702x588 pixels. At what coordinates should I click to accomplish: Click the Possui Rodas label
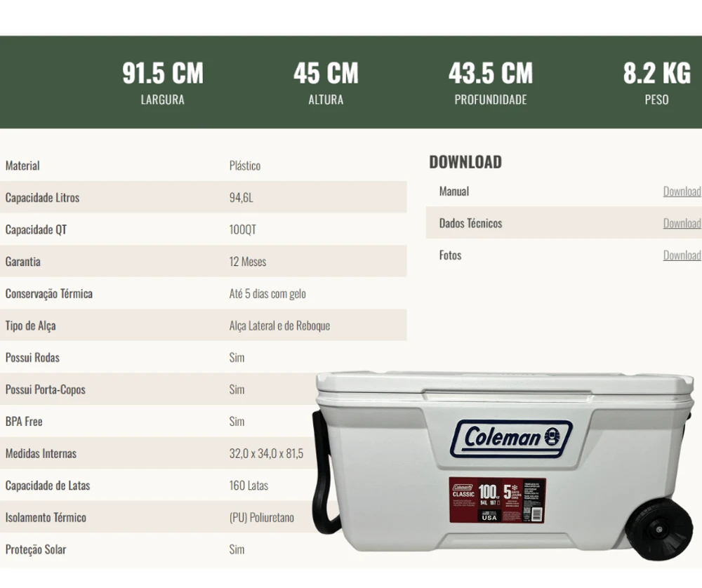[32, 358]
